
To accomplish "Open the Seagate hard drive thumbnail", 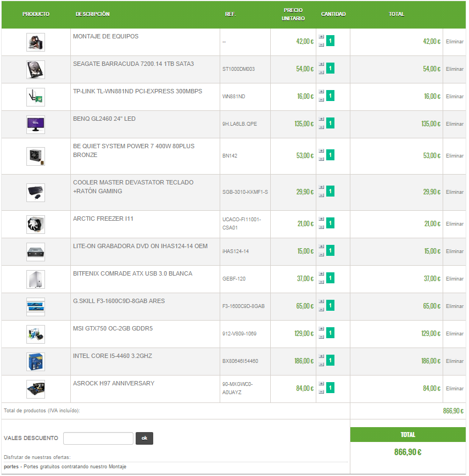I will click(x=36, y=70).
